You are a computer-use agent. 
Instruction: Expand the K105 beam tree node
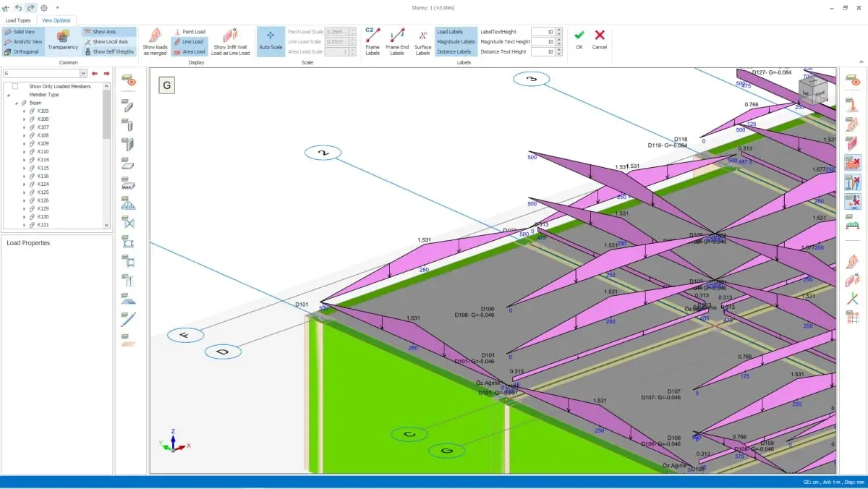[x=24, y=111]
